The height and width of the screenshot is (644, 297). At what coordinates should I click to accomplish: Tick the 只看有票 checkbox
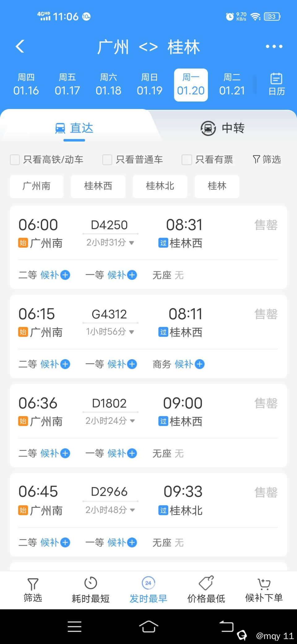(x=187, y=160)
